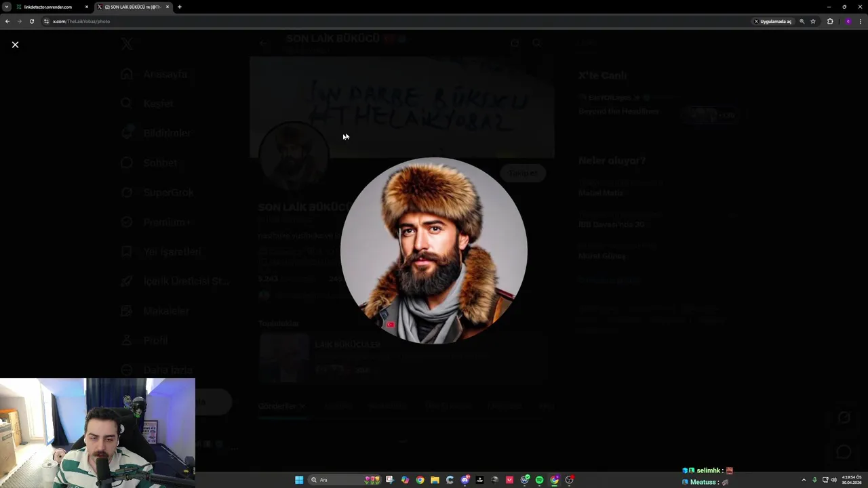Screen dimensions: 868x488
Task: Open the volume control in system tray
Action: pyautogui.click(x=833, y=480)
